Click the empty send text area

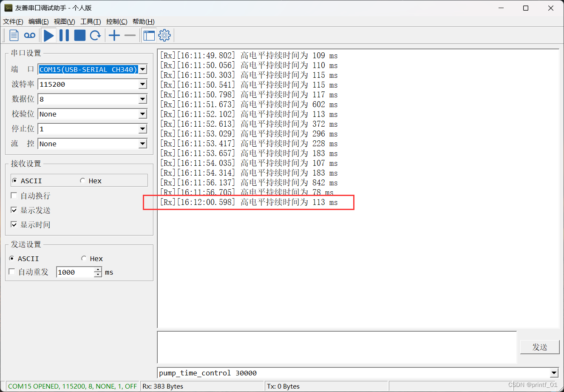337,347
